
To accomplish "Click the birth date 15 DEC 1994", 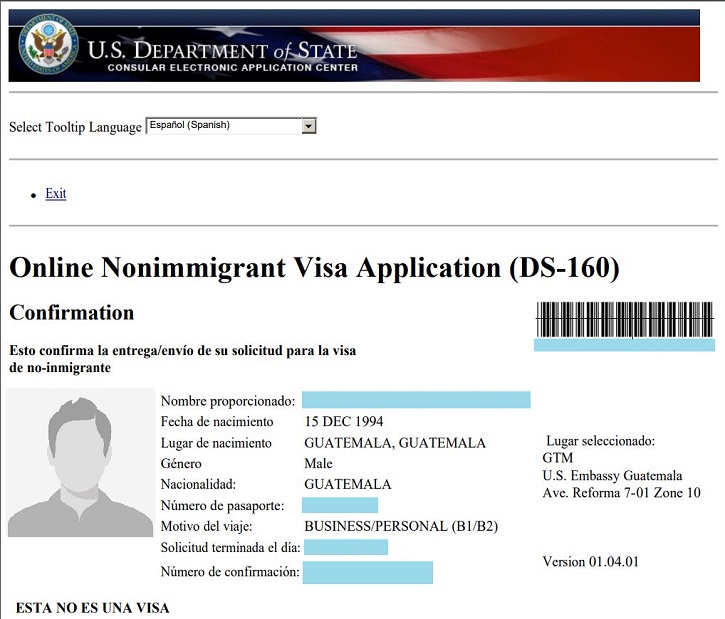I will 343,422.
